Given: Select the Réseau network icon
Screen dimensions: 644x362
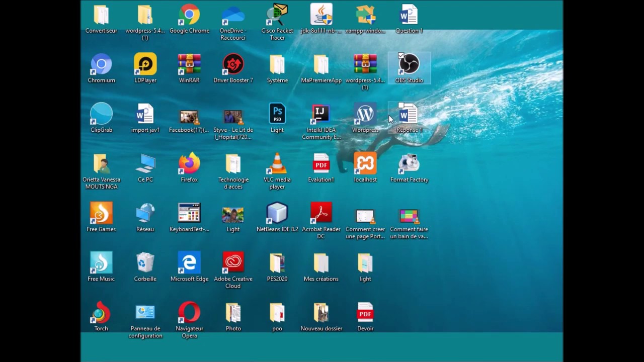Looking at the screenshot, I should 145,213.
